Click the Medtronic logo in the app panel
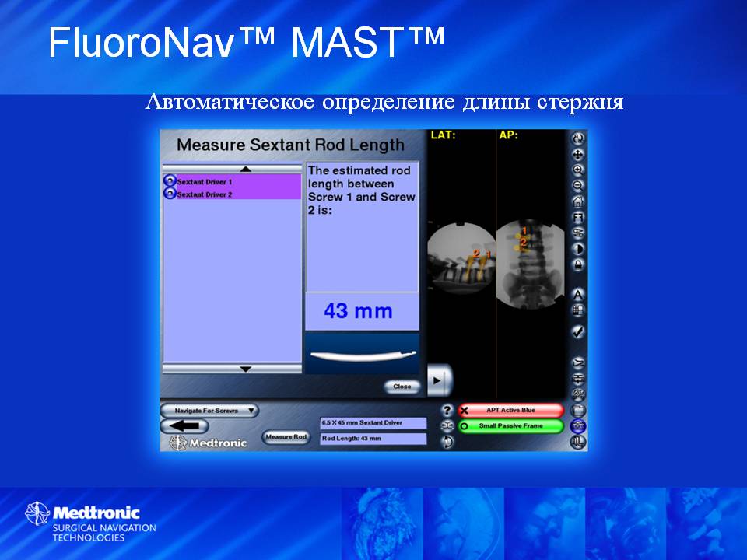Viewport: 747px width, 560px height. point(209,443)
